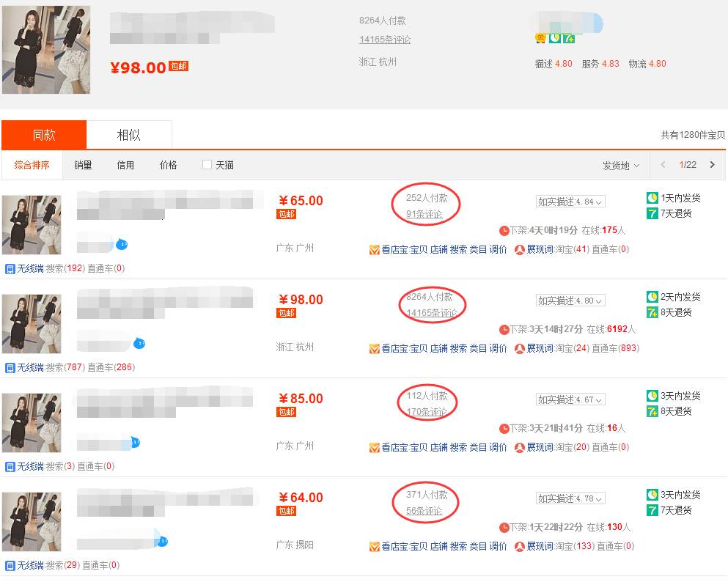Expand the 发货地 dropdown
The image size is (728, 582).
click(x=621, y=166)
